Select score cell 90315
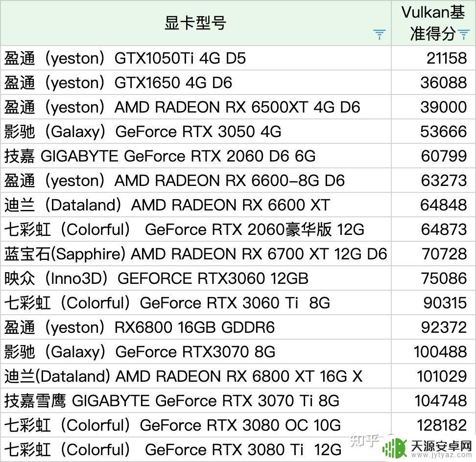Screen dimensions: 476x462 433,303
